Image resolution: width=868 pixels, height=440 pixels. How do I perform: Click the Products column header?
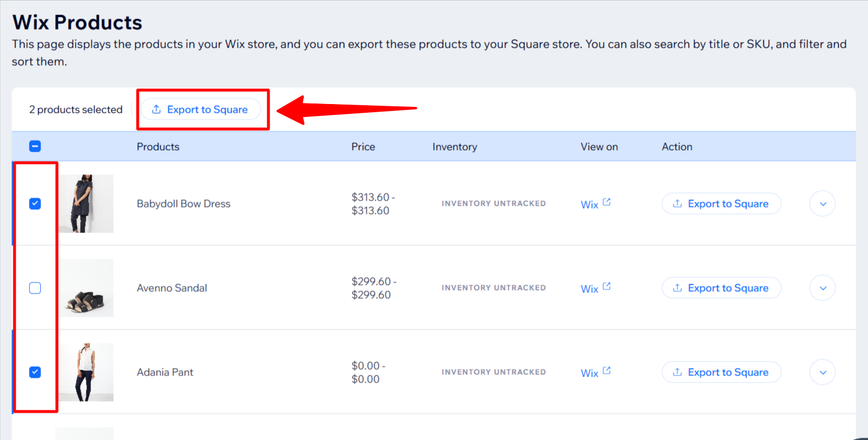[x=158, y=146]
